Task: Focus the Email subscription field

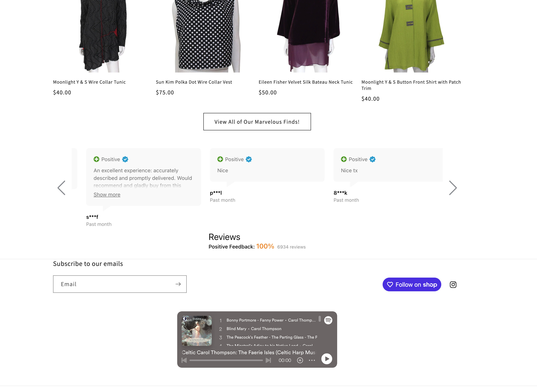Action: click(x=114, y=284)
